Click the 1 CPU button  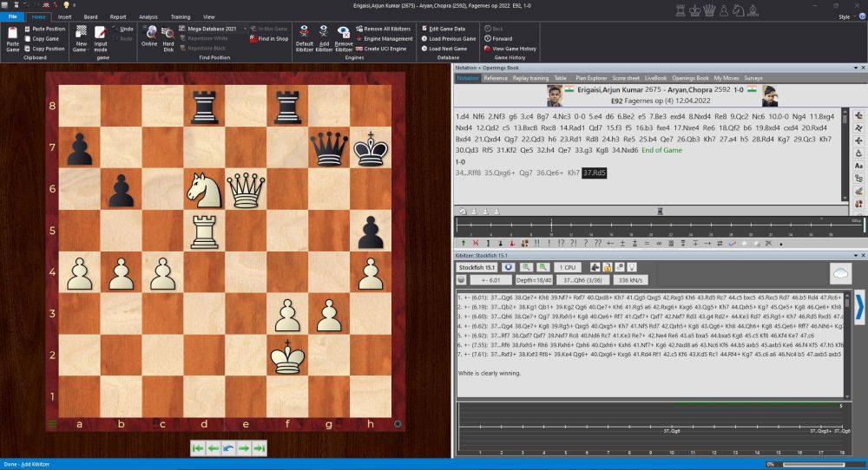coord(569,267)
